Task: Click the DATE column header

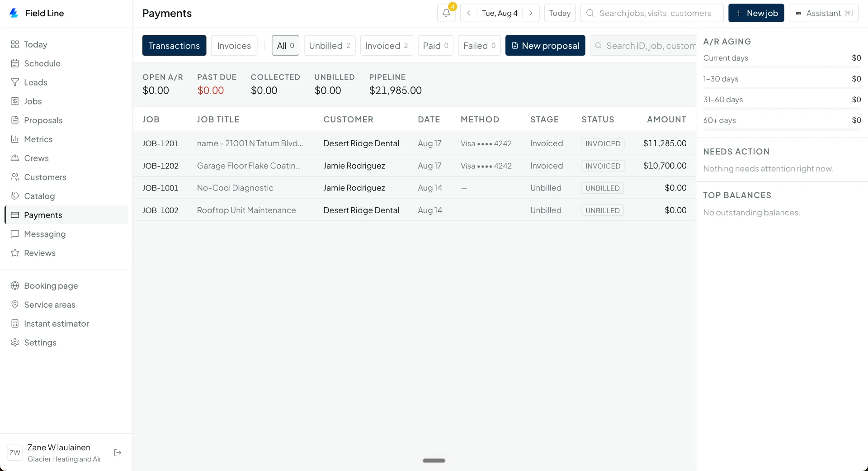Action: 429,119
